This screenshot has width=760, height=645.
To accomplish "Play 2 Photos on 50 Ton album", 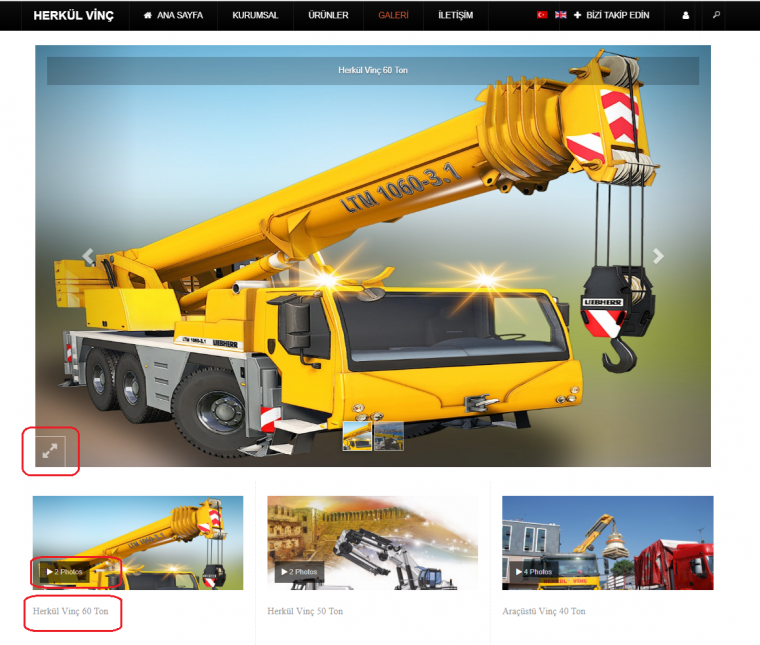I will [x=300, y=572].
